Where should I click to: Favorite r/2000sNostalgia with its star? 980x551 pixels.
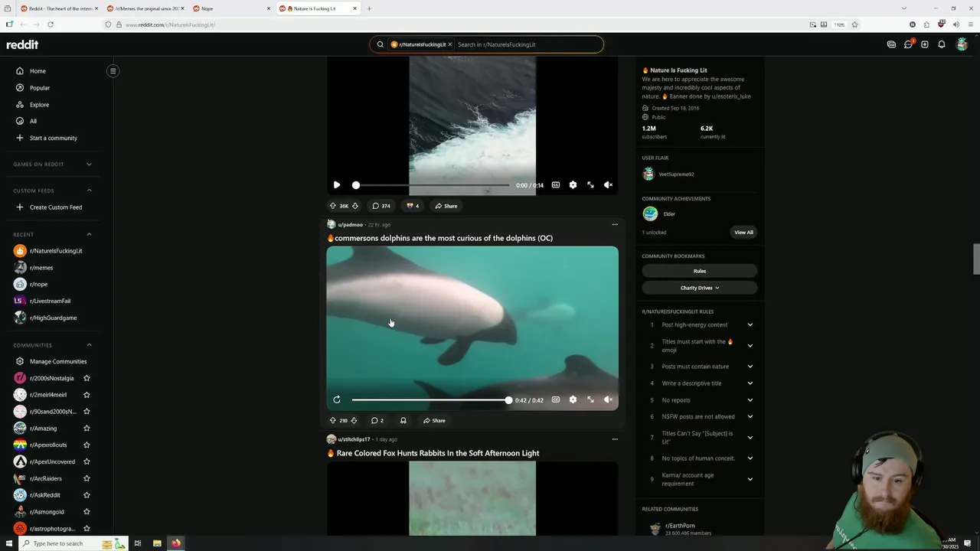87,378
